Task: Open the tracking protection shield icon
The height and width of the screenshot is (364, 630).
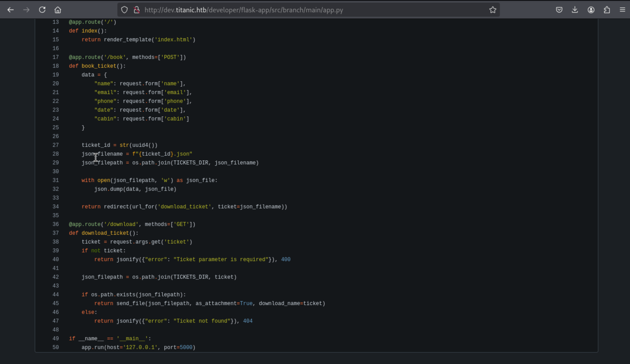Action: point(124,10)
